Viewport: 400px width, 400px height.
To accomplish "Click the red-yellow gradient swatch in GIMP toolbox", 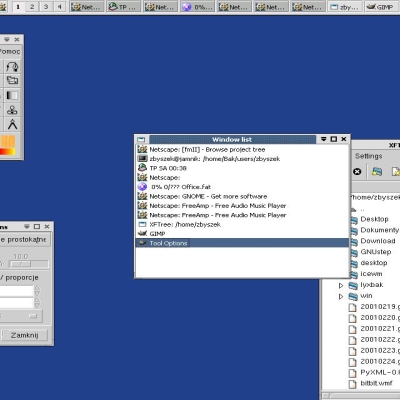I will click(x=7, y=152).
